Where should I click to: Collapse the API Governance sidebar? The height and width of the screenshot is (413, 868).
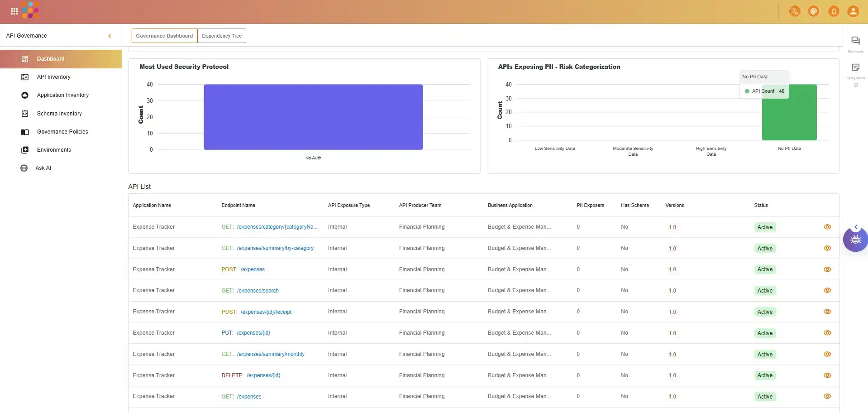pos(110,36)
